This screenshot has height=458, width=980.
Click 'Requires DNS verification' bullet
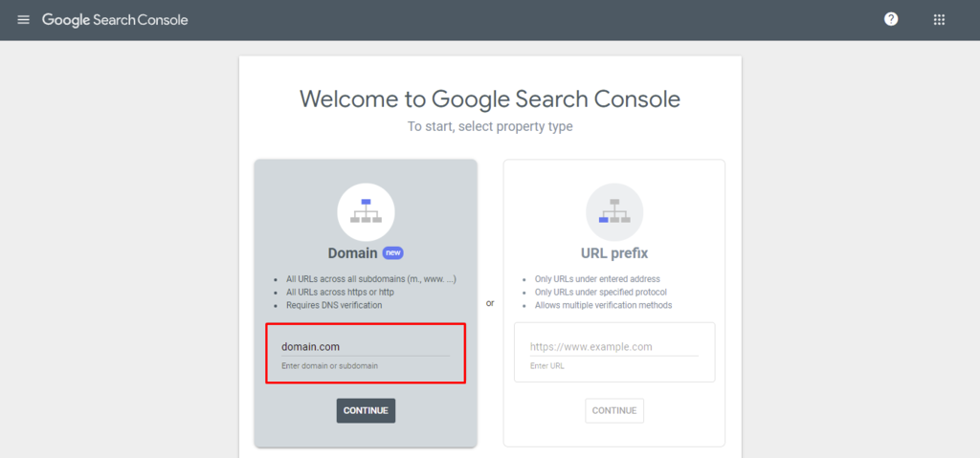pos(334,305)
